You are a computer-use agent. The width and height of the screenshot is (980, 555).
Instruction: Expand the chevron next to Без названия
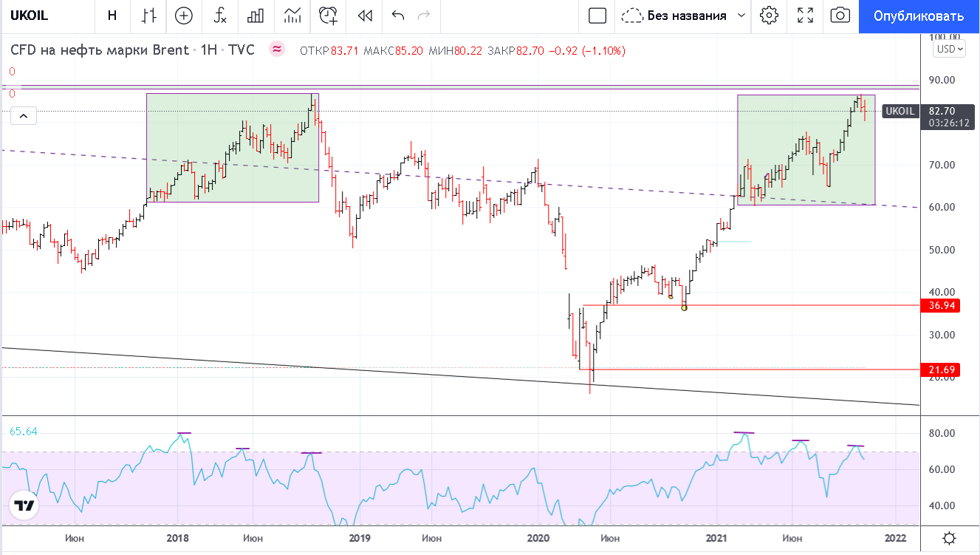(741, 16)
